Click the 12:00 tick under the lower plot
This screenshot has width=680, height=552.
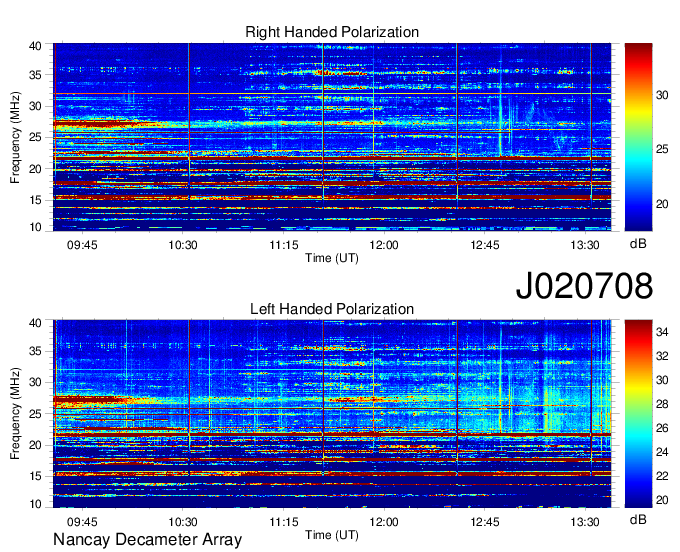[x=384, y=522]
